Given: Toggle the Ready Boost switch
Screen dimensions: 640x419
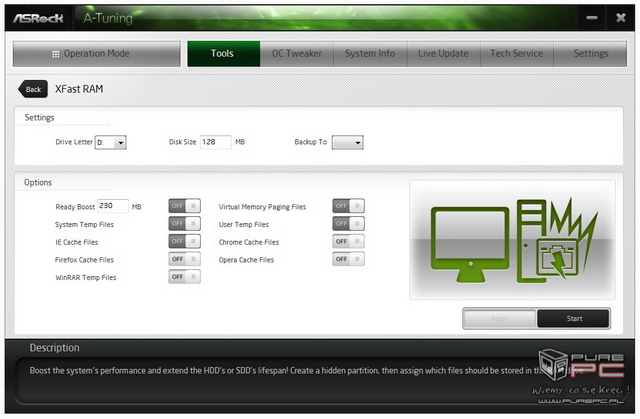Looking at the screenshot, I should [x=184, y=206].
